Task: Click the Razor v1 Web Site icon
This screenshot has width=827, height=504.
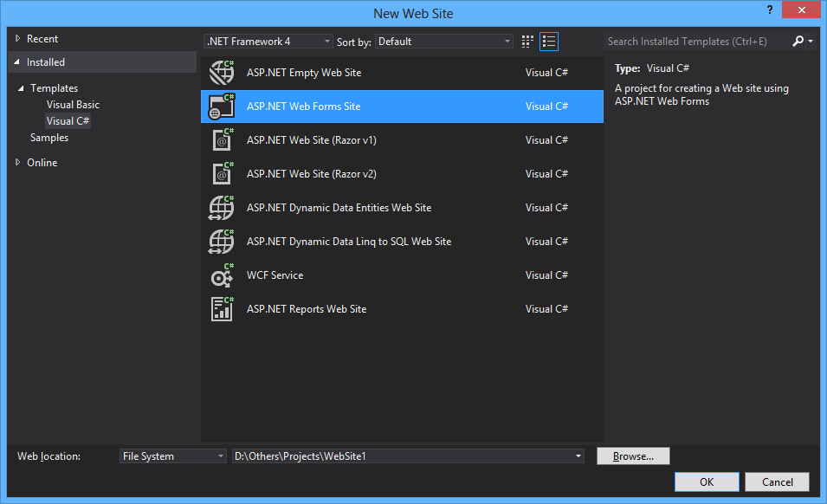Action: coord(222,140)
